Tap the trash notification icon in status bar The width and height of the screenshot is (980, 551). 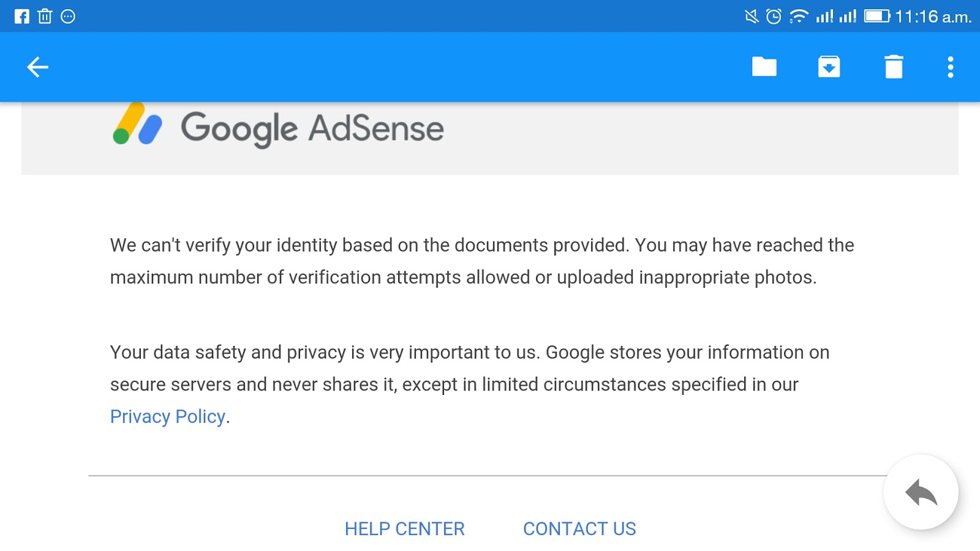45,17
